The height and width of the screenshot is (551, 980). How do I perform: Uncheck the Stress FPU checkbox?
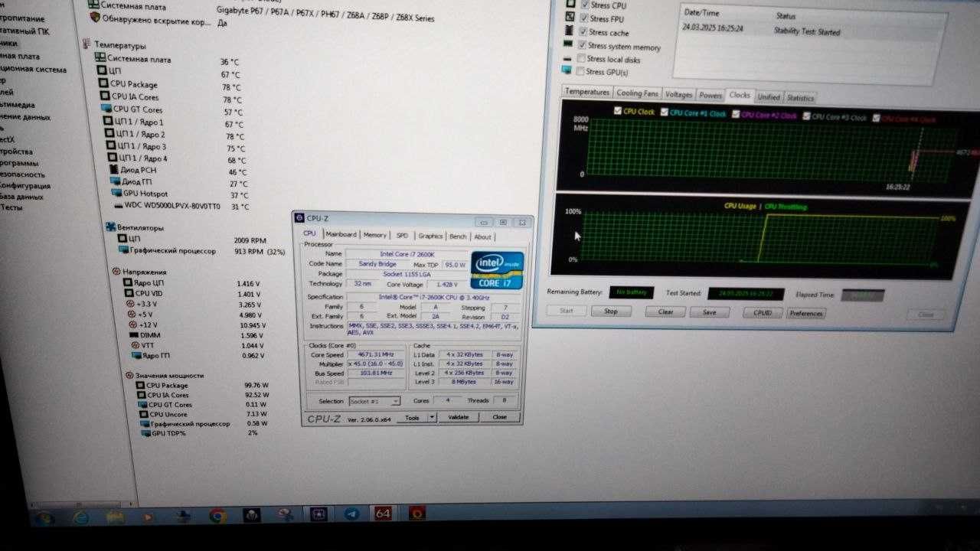point(584,18)
